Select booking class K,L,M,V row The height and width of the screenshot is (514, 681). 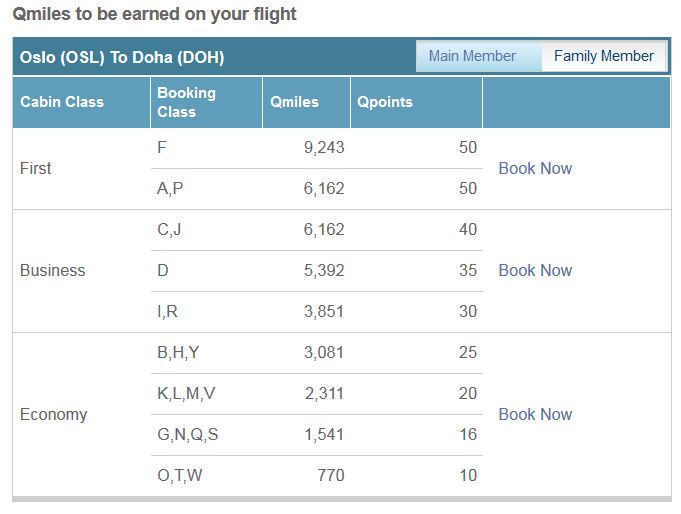pyautogui.click(x=317, y=394)
